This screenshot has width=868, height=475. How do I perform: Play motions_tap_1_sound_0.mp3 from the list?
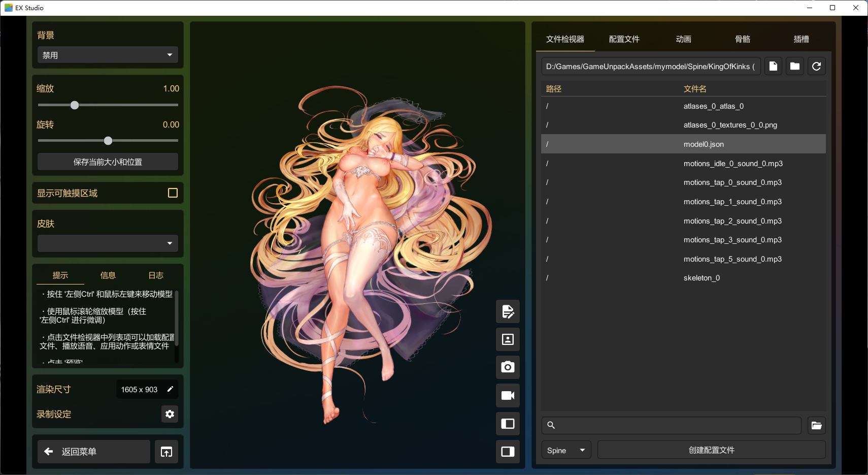point(683,202)
